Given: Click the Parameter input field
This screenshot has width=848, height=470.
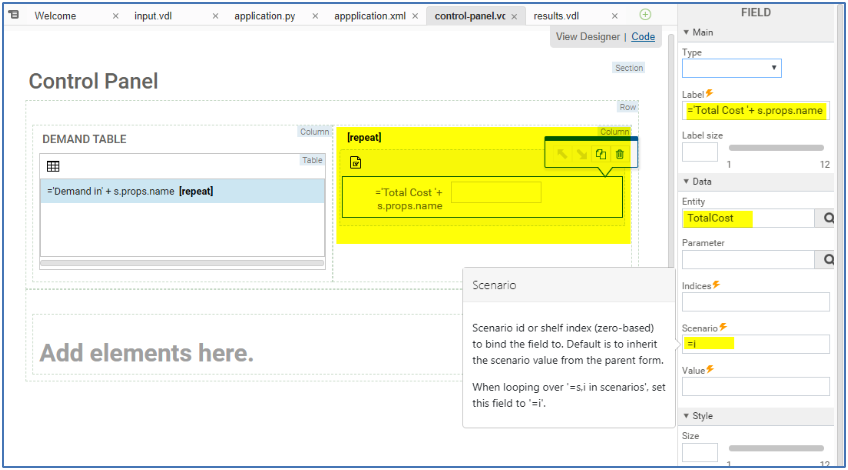Looking at the screenshot, I should point(748,260).
